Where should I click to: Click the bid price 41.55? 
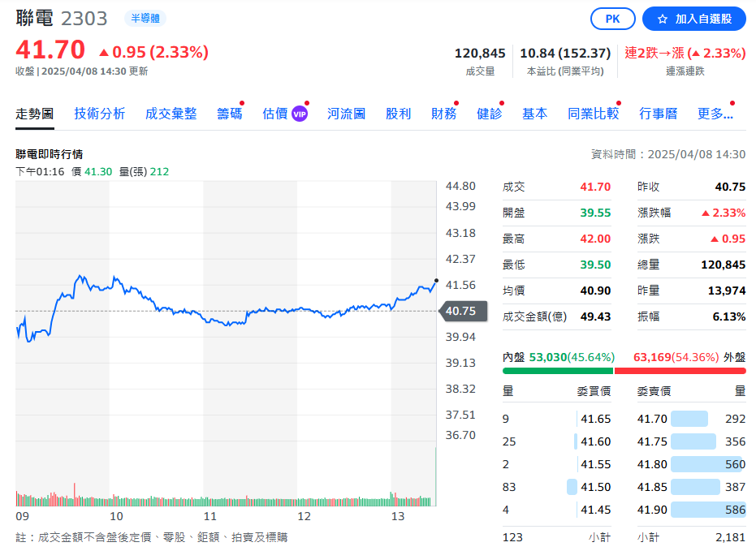point(595,464)
